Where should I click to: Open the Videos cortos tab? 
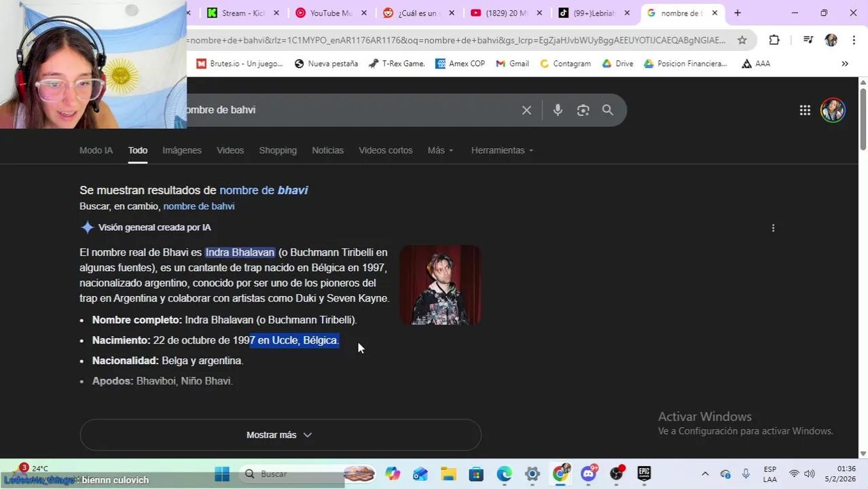point(386,150)
